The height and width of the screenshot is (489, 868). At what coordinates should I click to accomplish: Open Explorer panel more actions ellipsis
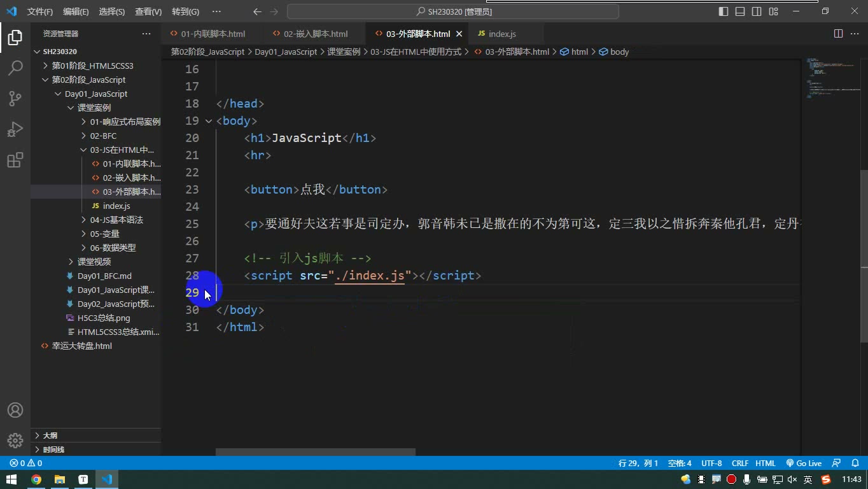click(x=146, y=34)
